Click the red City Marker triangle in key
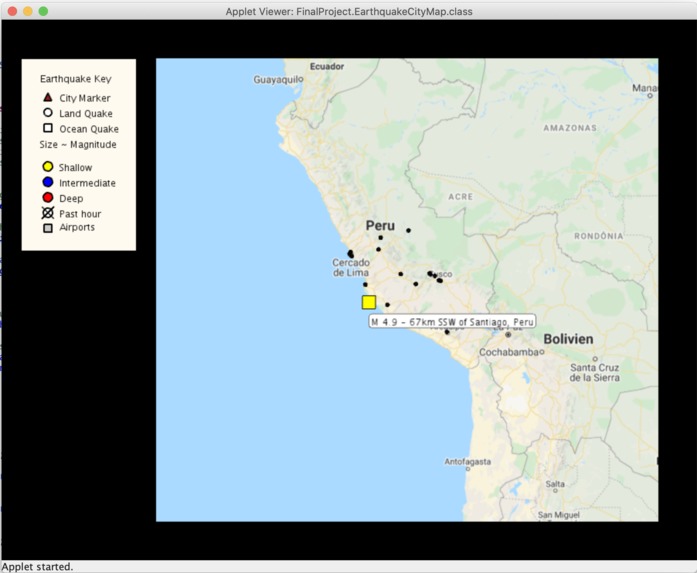 click(48, 97)
